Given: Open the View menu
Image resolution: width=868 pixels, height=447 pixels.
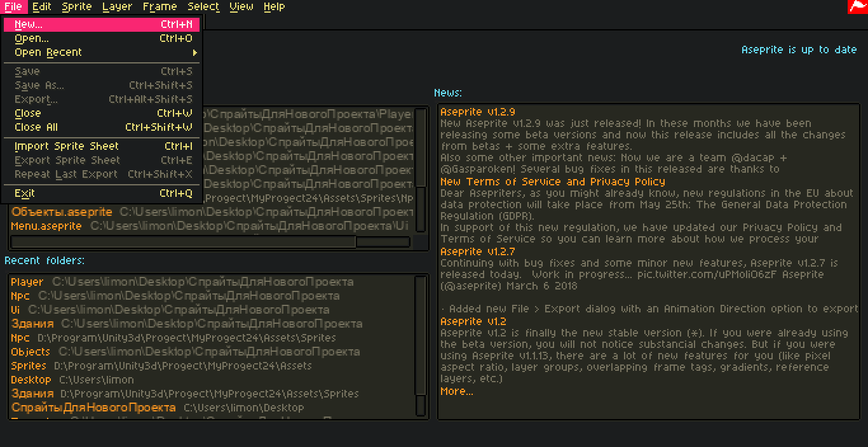Looking at the screenshot, I should 241,7.
